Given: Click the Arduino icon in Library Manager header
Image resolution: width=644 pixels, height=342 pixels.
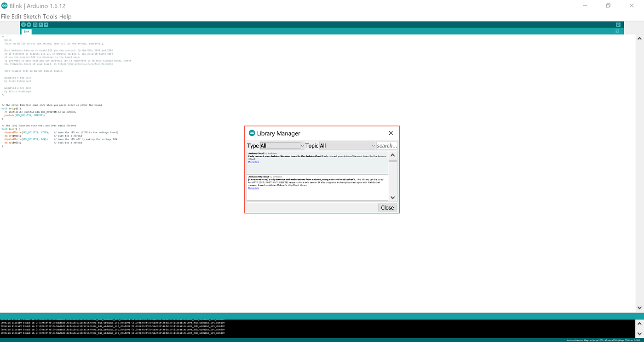Looking at the screenshot, I should (252, 133).
